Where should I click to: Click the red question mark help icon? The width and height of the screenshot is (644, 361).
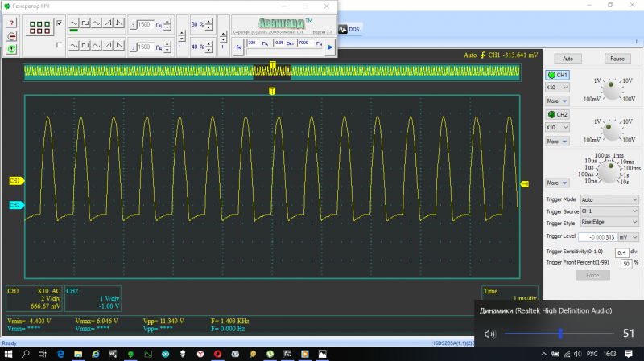(12, 22)
